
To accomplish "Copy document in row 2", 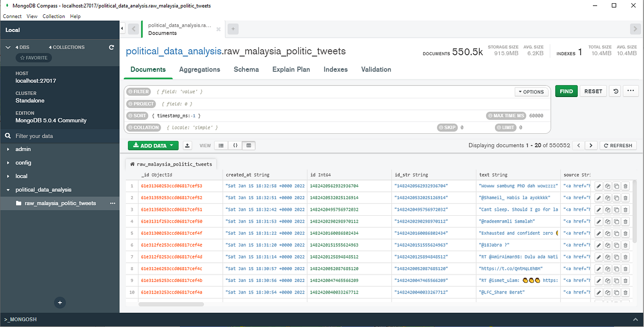I will click(x=608, y=198).
